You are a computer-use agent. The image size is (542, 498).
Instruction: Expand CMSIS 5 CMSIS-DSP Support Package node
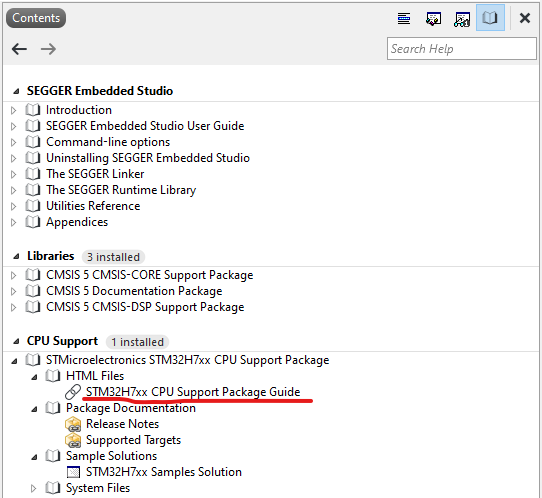[13, 307]
